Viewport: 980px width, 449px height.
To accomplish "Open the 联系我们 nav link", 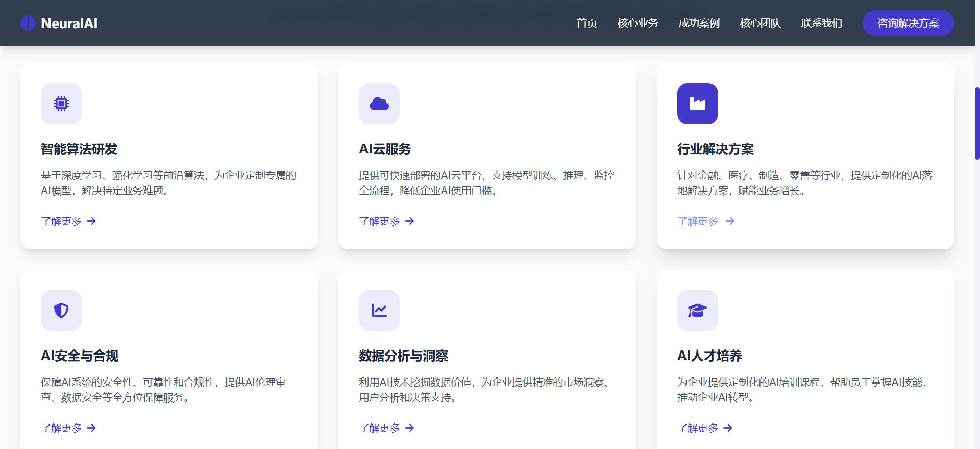I will (x=821, y=23).
